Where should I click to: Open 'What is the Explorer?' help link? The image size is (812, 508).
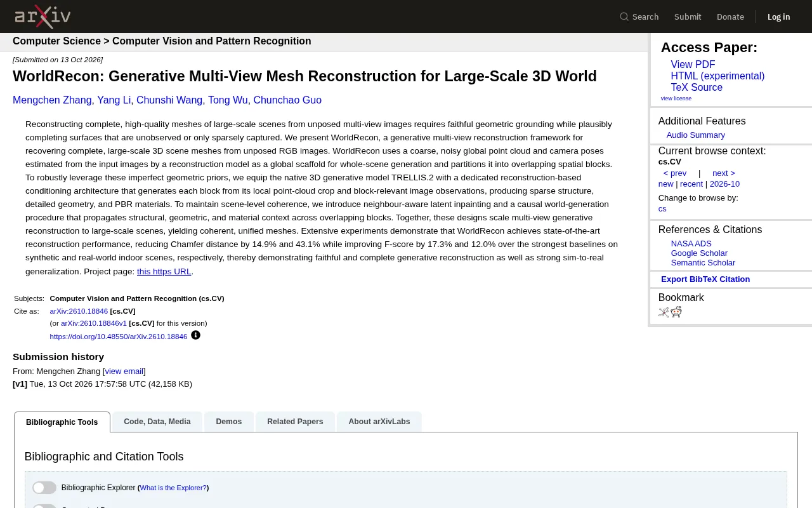pos(173,488)
